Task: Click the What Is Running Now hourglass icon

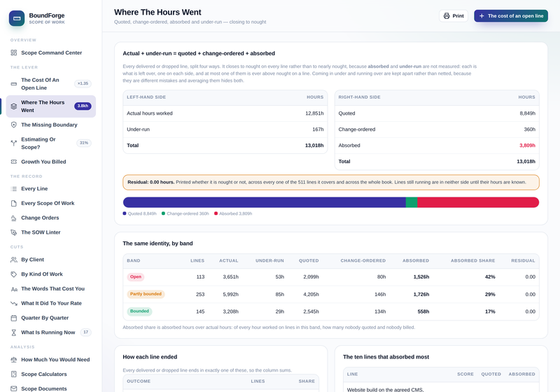Action: 13,332
